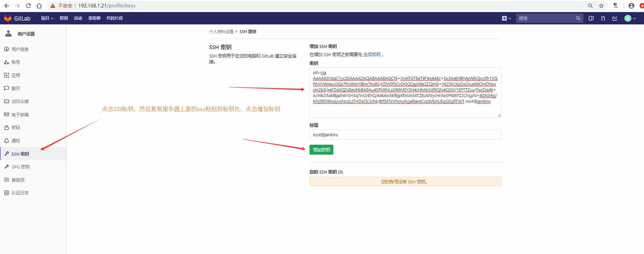Click the browser back arrow

click(6, 6)
